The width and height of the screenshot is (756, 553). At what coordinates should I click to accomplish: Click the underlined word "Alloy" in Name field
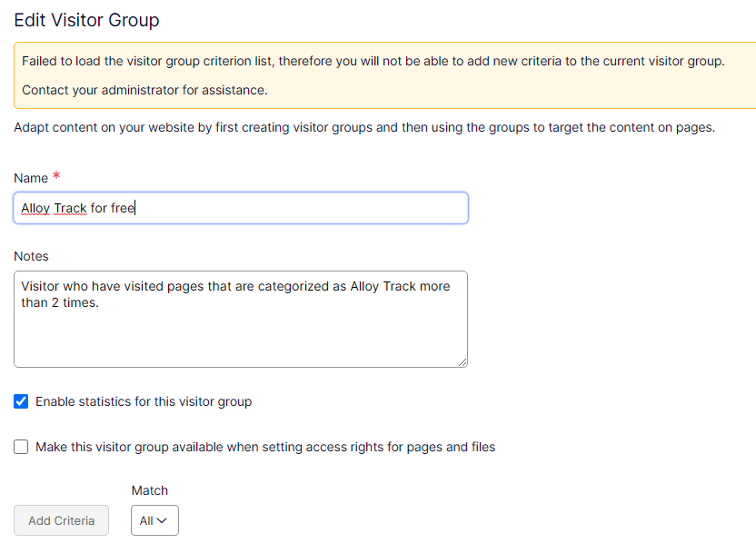click(x=35, y=208)
